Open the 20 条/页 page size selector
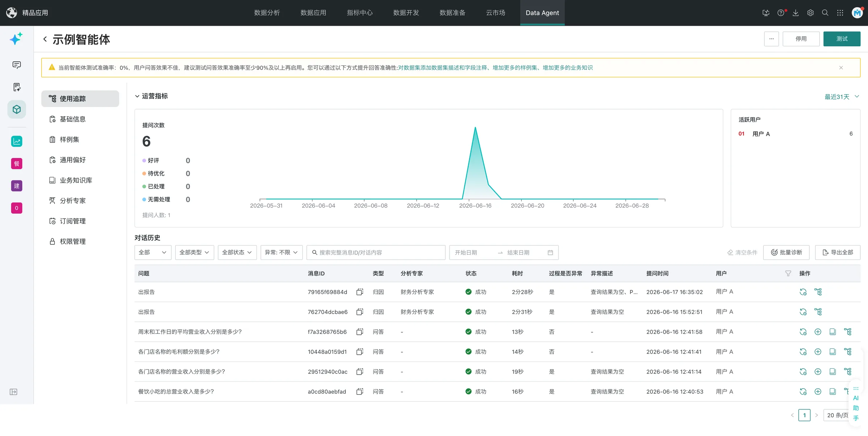The height and width of the screenshot is (436, 868). coord(838,415)
